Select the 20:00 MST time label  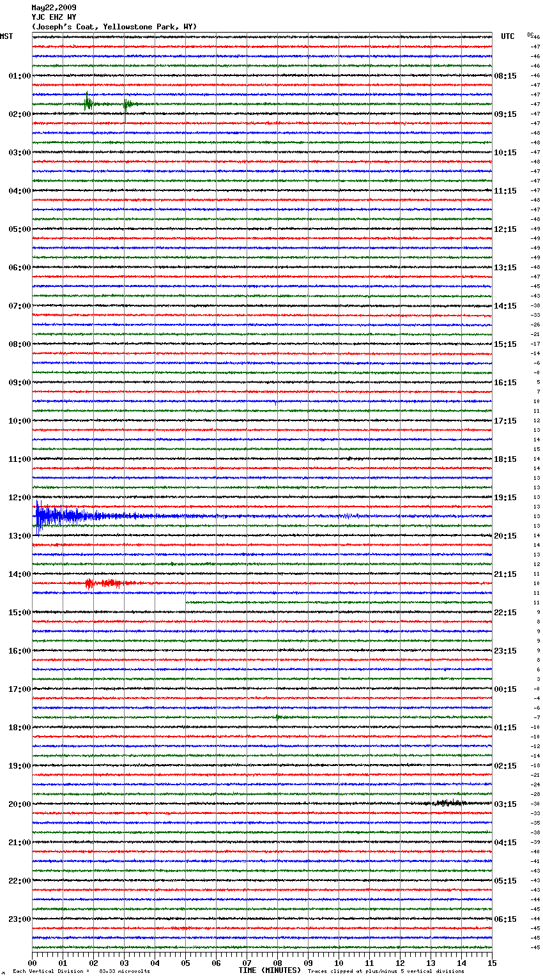tap(20, 804)
